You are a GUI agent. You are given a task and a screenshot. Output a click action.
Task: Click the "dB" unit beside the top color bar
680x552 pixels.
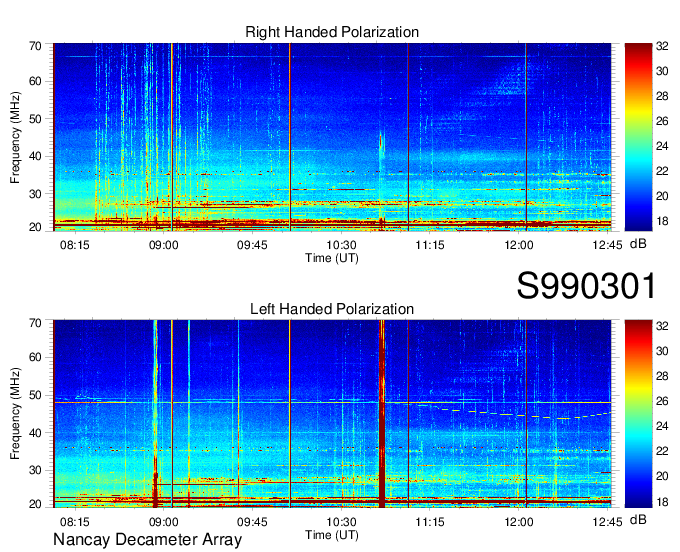pos(638,244)
